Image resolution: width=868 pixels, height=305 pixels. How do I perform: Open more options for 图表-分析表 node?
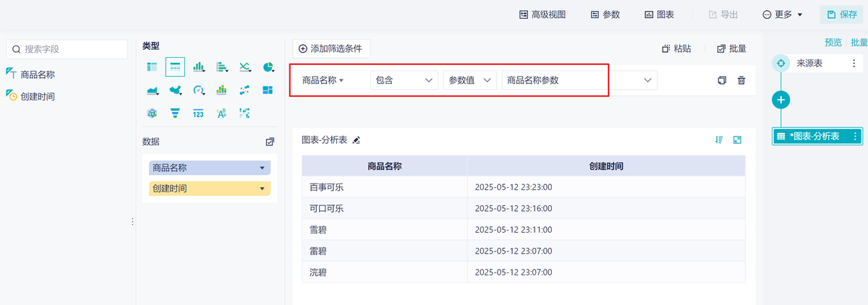coord(855,136)
